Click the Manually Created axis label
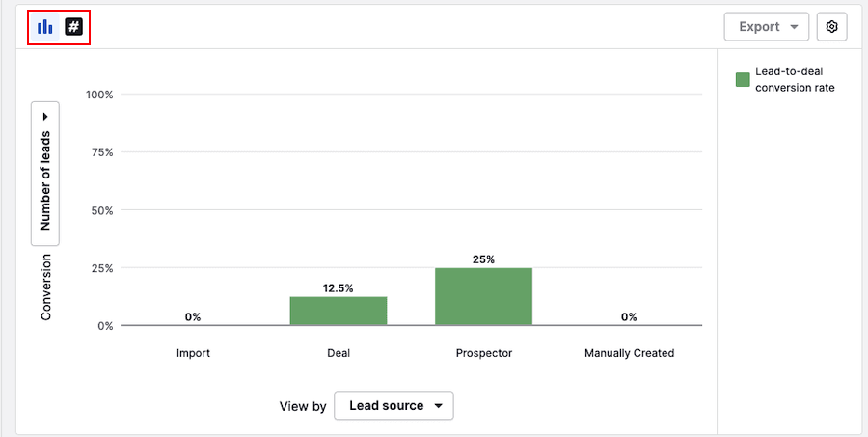Viewport: 868px width, 437px height. (x=629, y=353)
